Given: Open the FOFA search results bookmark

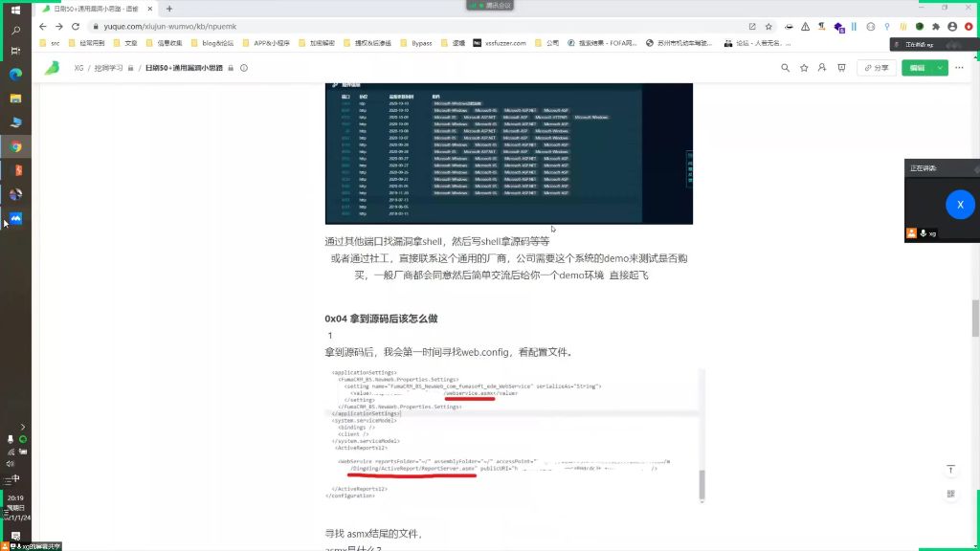Looking at the screenshot, I should [601, 43].
